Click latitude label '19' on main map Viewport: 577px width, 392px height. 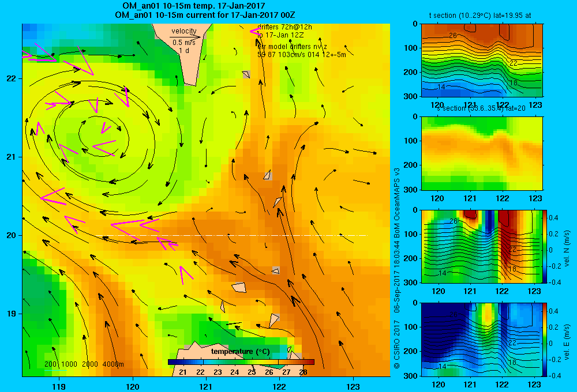coord(11,314)
